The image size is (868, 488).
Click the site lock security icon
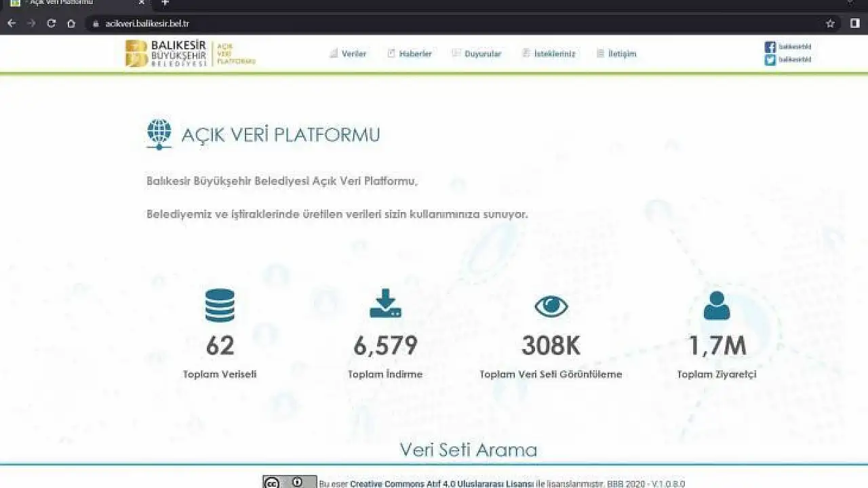point(96,23)
